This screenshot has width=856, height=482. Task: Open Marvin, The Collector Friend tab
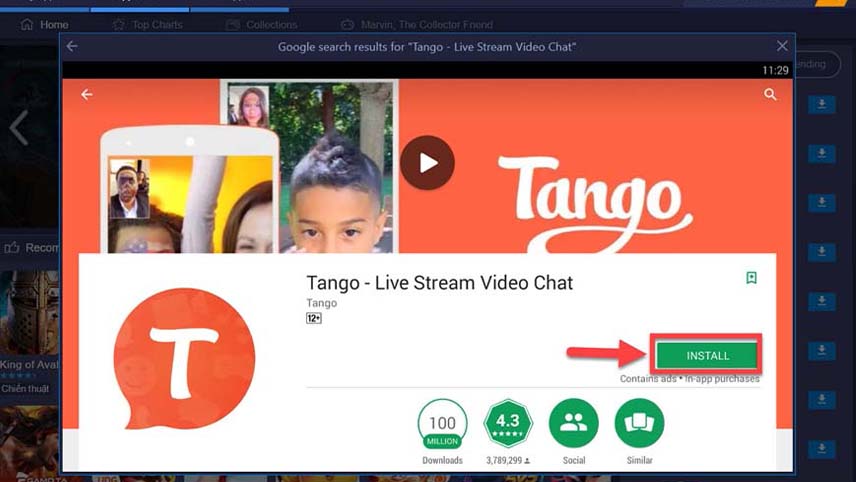417,25
